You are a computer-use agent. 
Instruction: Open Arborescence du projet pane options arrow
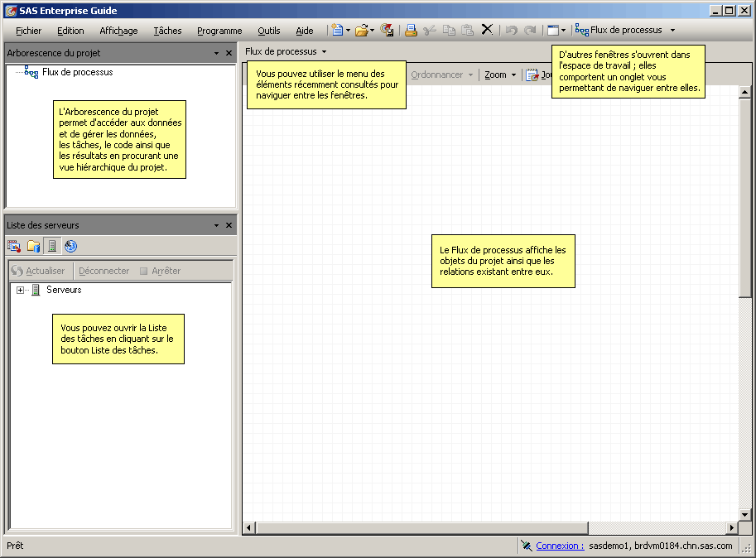click(216, 53)
